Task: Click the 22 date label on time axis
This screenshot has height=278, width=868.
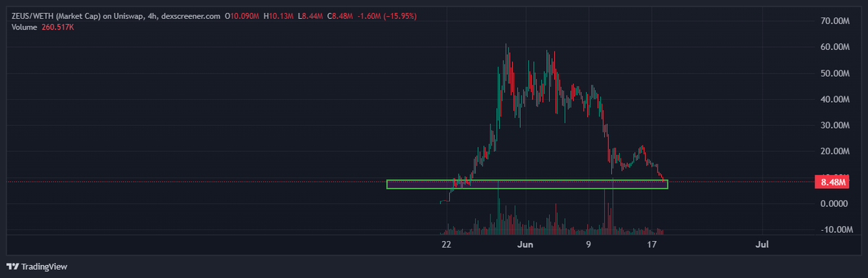Action: tap(446, 245)
